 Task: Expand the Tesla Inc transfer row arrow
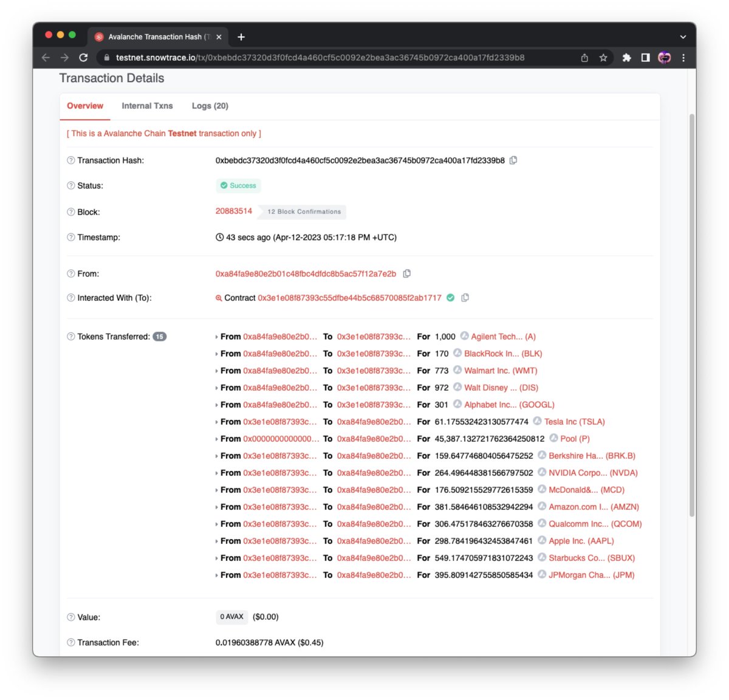point(217,422)
